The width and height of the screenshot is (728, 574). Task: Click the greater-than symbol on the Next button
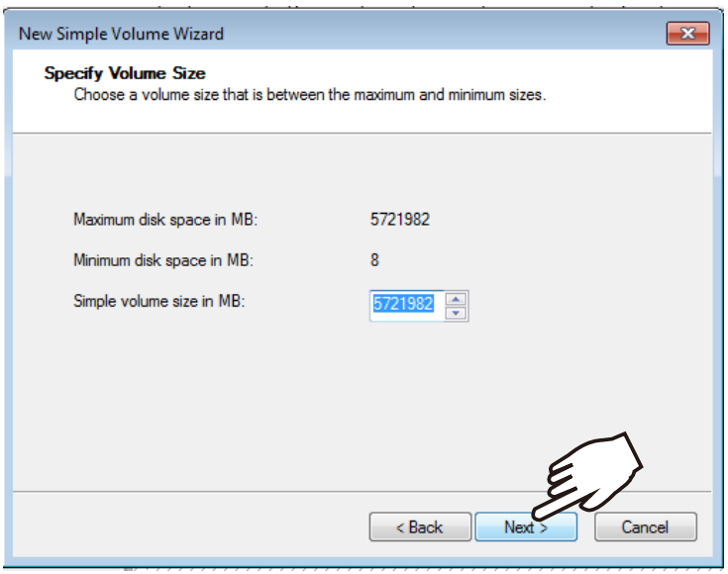point(544,528)
